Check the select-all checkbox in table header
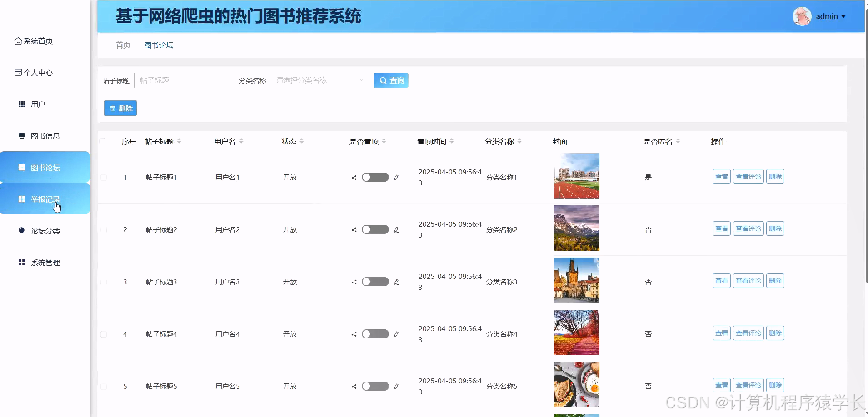The height and width of the screenshot is (417, 868). [x=103, y=141]
